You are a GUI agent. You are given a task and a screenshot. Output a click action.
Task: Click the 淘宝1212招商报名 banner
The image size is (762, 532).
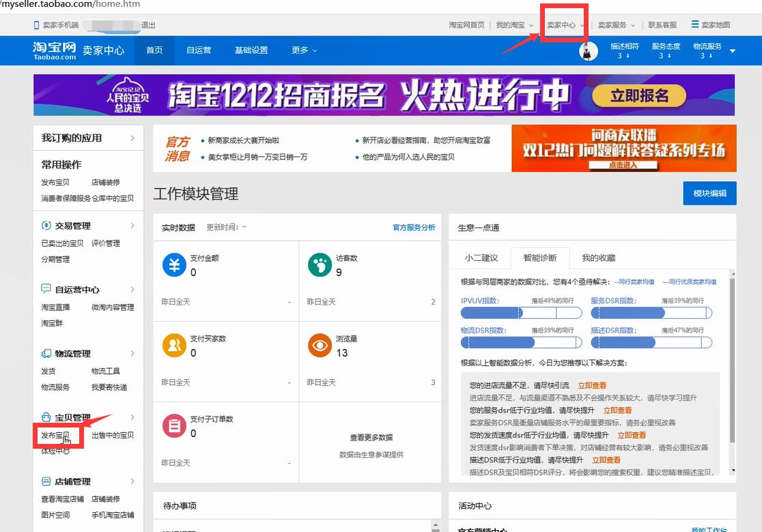(x=384, y=95)
